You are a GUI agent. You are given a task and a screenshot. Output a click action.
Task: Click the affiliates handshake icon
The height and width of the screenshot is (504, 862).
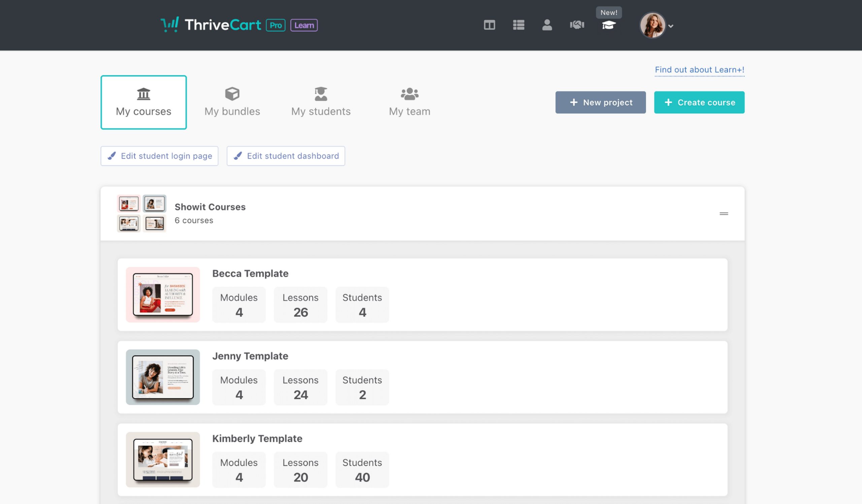(x=577, y=25)
